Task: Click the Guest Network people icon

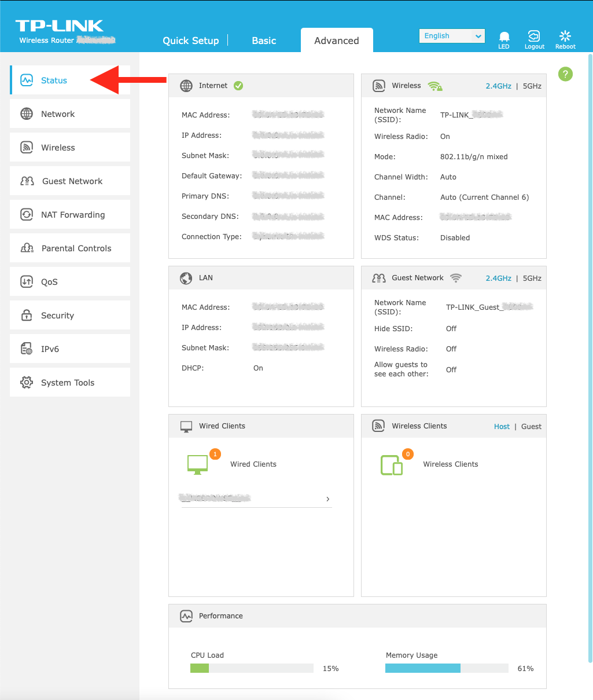Action: 27,181
